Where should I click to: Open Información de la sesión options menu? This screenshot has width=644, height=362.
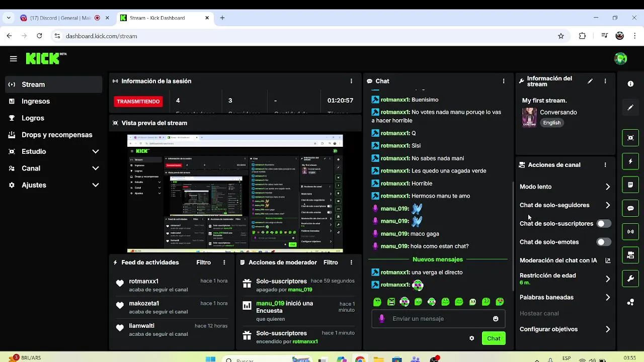coord(351,81)
